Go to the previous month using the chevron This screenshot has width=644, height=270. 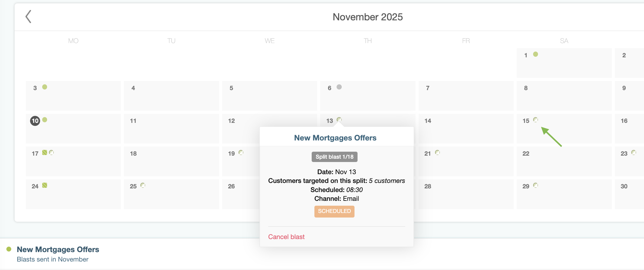(28, 17)
